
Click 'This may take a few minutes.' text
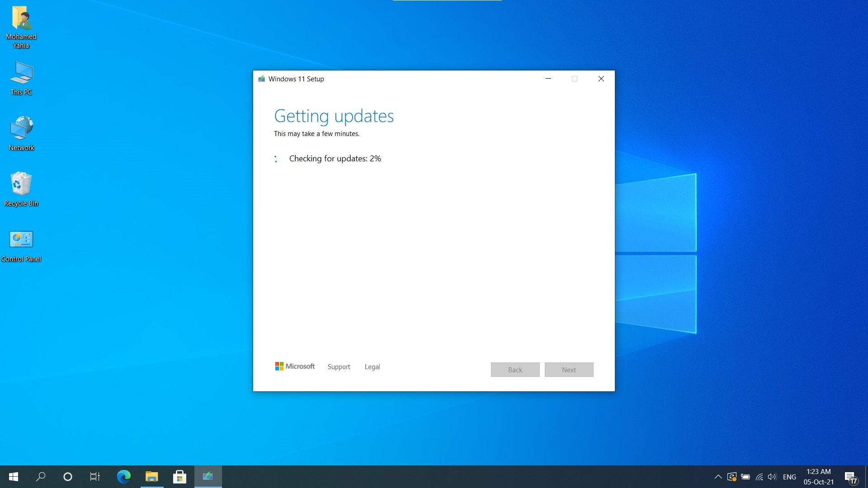(316, 134)
